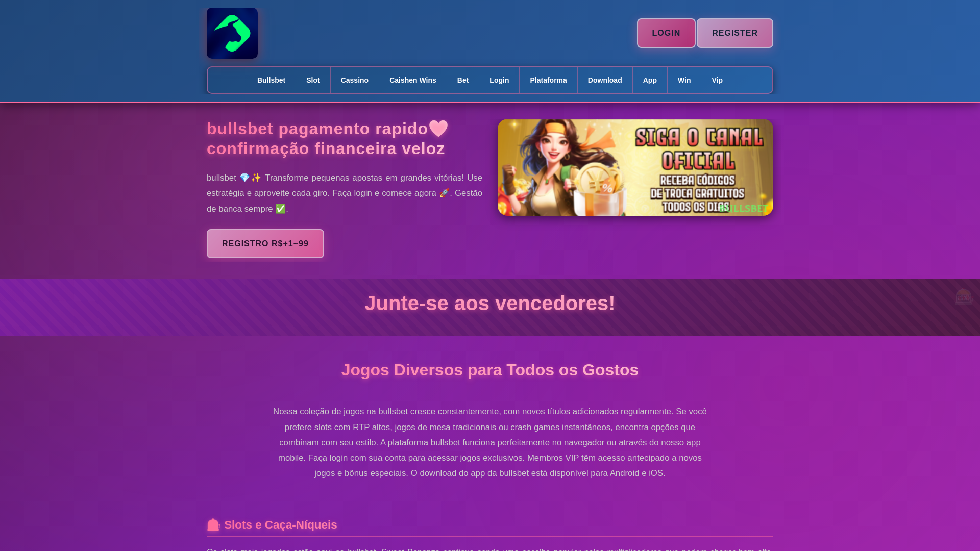Click the pink heart emoji in headline

coord(438,129)
